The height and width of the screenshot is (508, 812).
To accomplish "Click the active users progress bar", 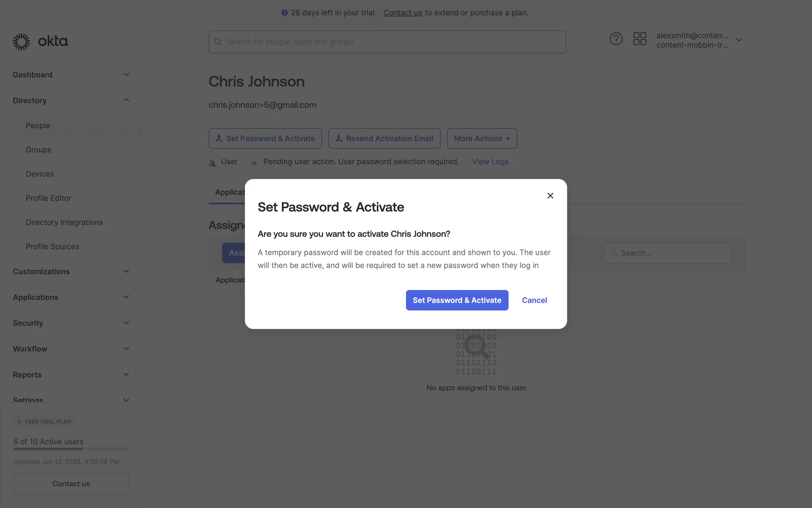I will click(71, 449).
